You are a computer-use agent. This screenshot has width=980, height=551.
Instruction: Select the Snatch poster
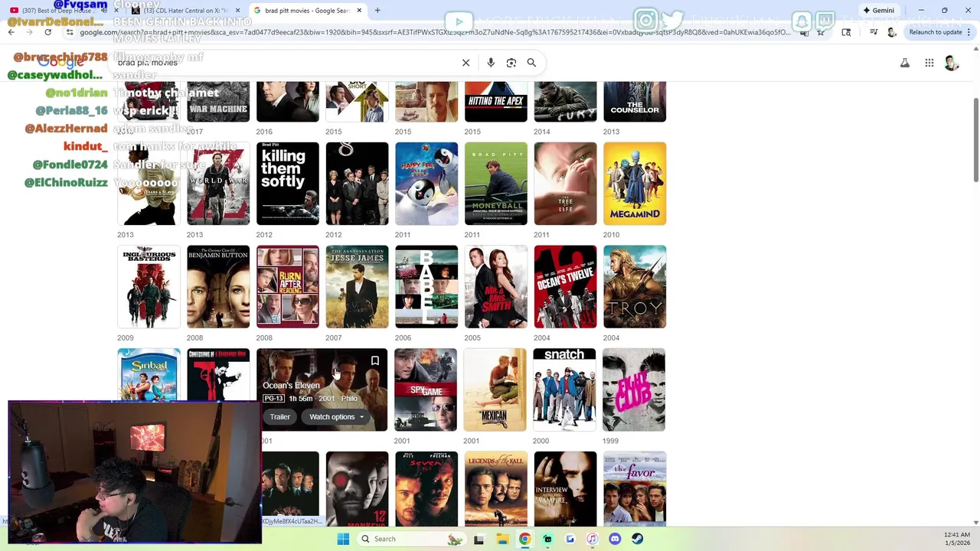(564, 390)
